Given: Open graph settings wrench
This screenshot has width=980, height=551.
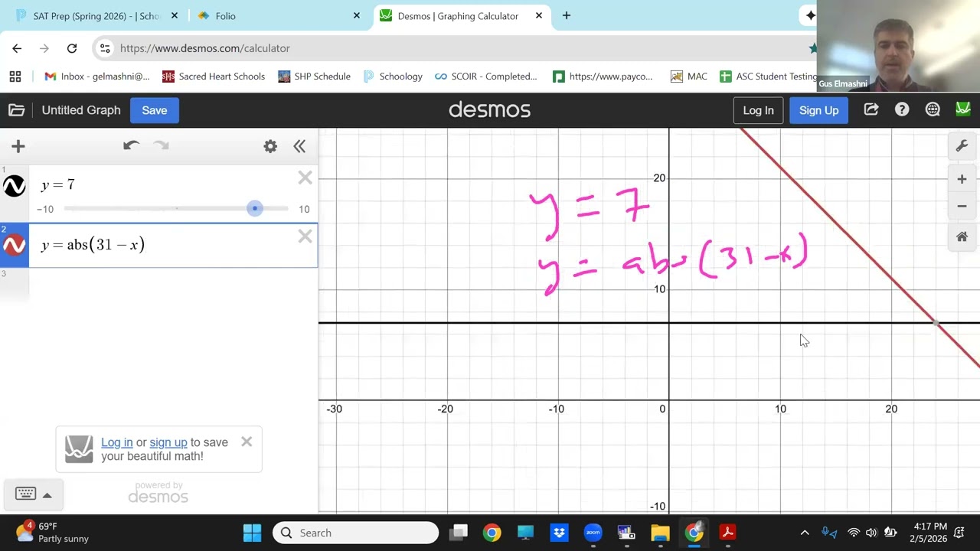Looking at the screenshot, I should (x=962, y=146).
